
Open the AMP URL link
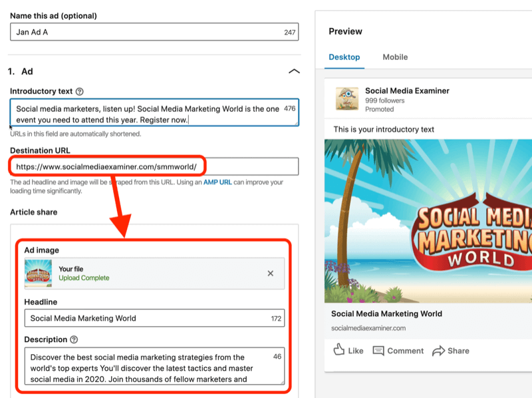[x=217, y=182]
